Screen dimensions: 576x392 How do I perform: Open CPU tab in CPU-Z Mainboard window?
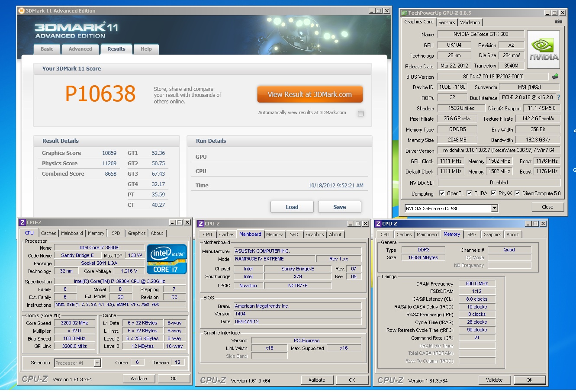208,235
